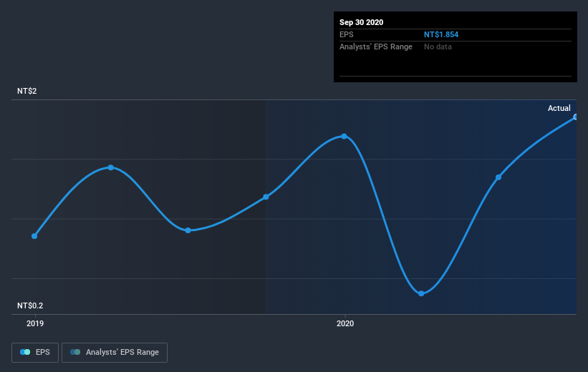Select the peak data point above 2020
Viewport: 588px width, 372px height.
344,137
